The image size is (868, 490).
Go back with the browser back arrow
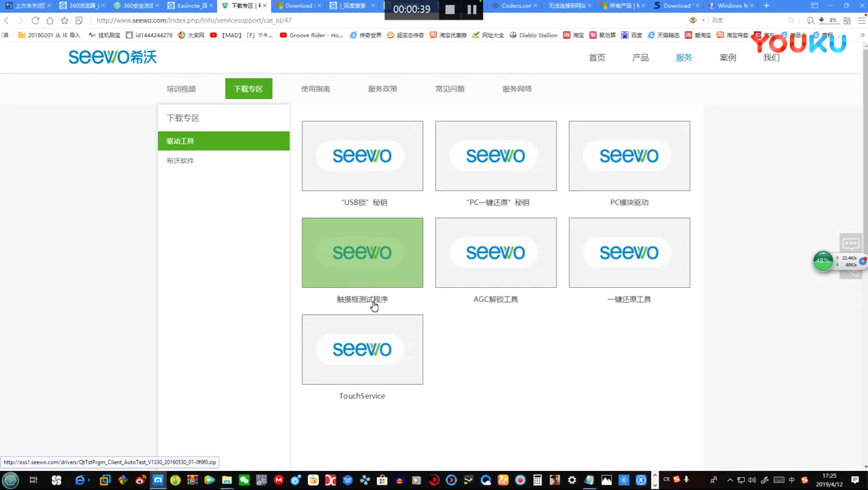(x=7, y=20)
